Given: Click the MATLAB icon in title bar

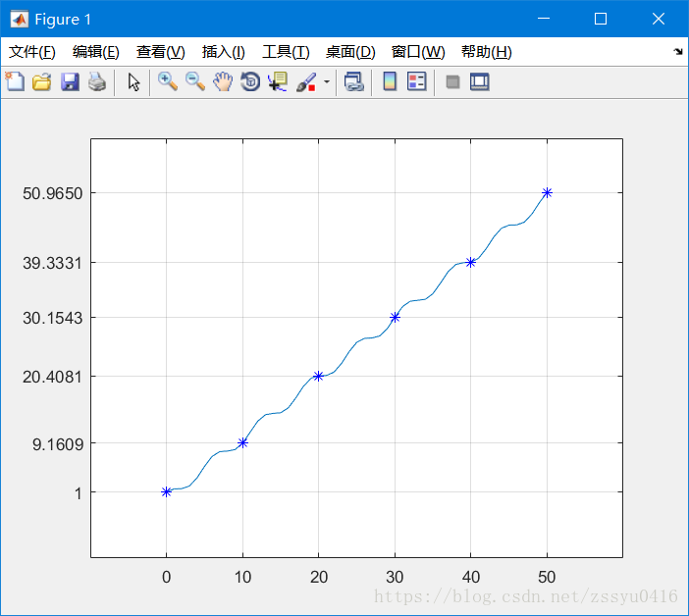Looking at the screenshot, I should pos(20,20).
